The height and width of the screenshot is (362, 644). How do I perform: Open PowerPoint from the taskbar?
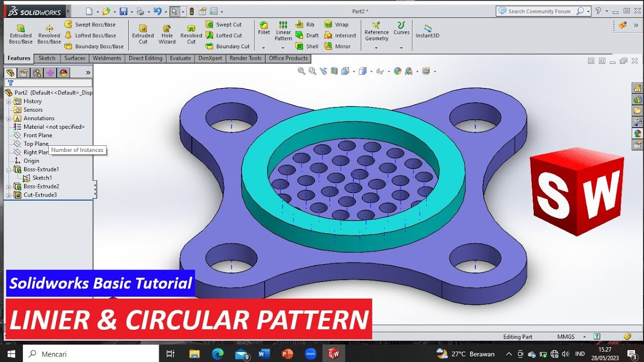[x=287, y=354]
